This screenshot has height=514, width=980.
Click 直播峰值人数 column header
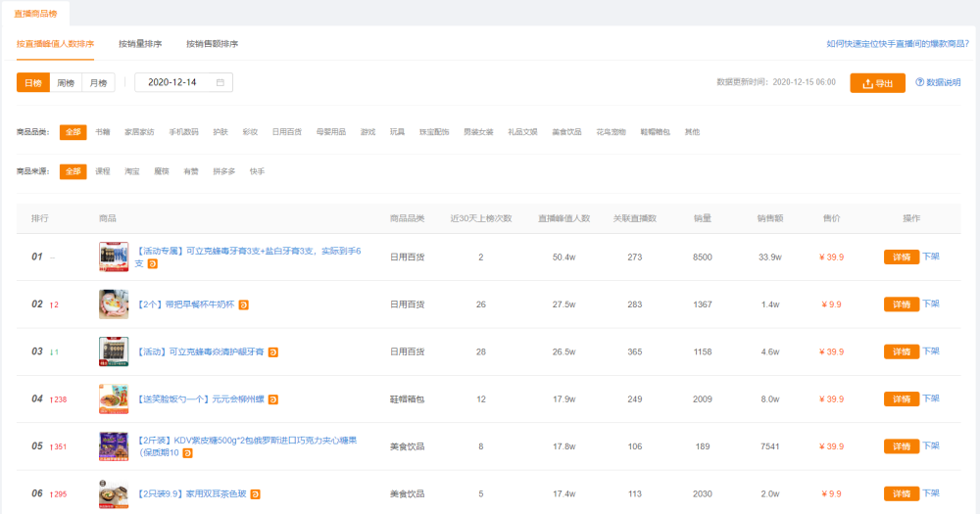click(563, 218)
